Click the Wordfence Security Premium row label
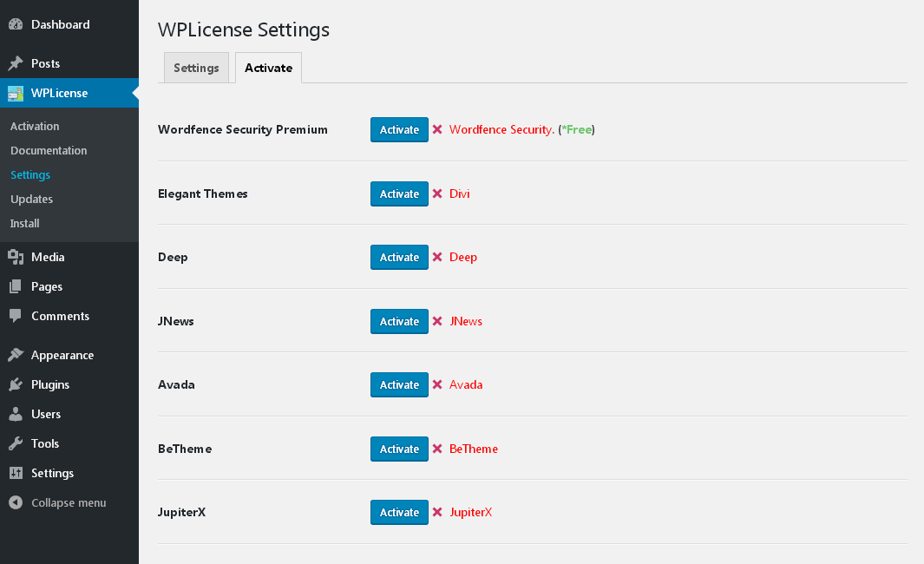Screen dimensions: 924x564 pos(243,129)
